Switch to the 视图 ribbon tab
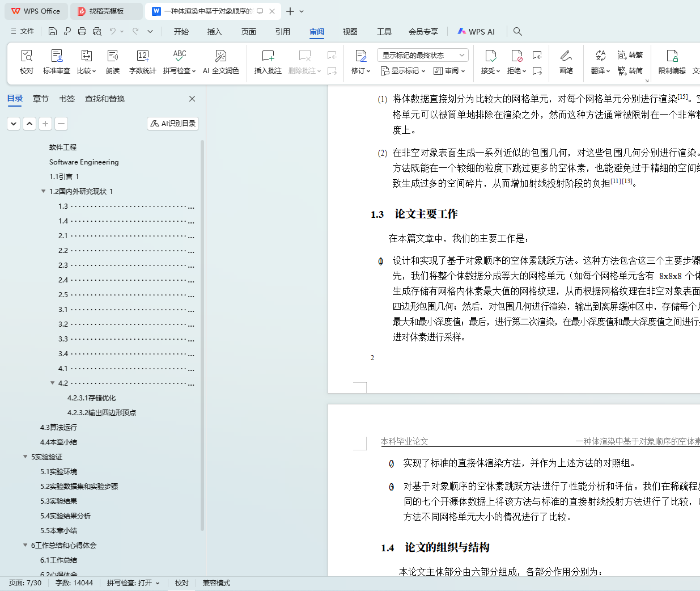 coord(350,32)
